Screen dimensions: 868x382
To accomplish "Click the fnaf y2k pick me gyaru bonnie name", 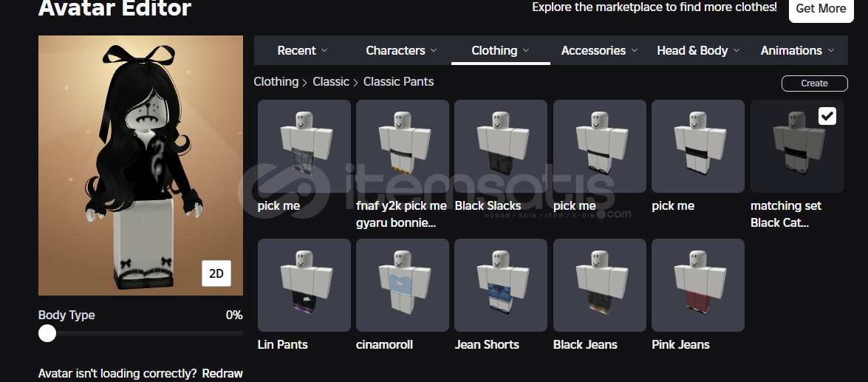I will point(401,214).
